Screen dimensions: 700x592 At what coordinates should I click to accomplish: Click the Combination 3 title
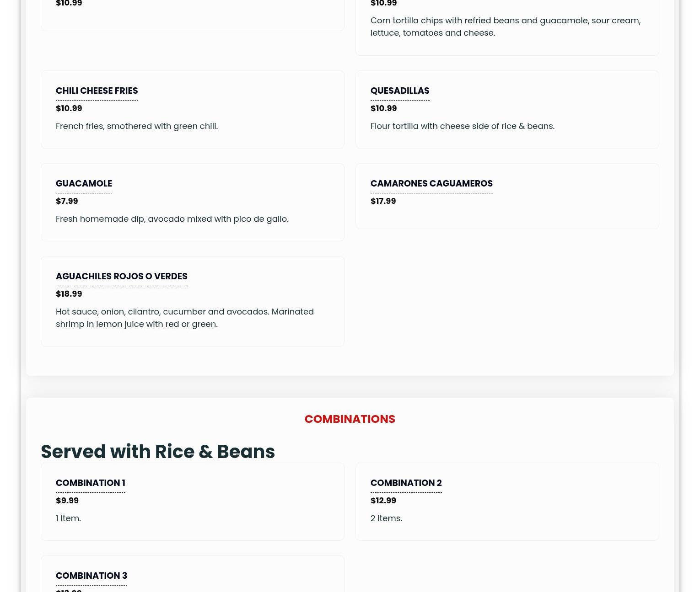click(x=91, y=576)
